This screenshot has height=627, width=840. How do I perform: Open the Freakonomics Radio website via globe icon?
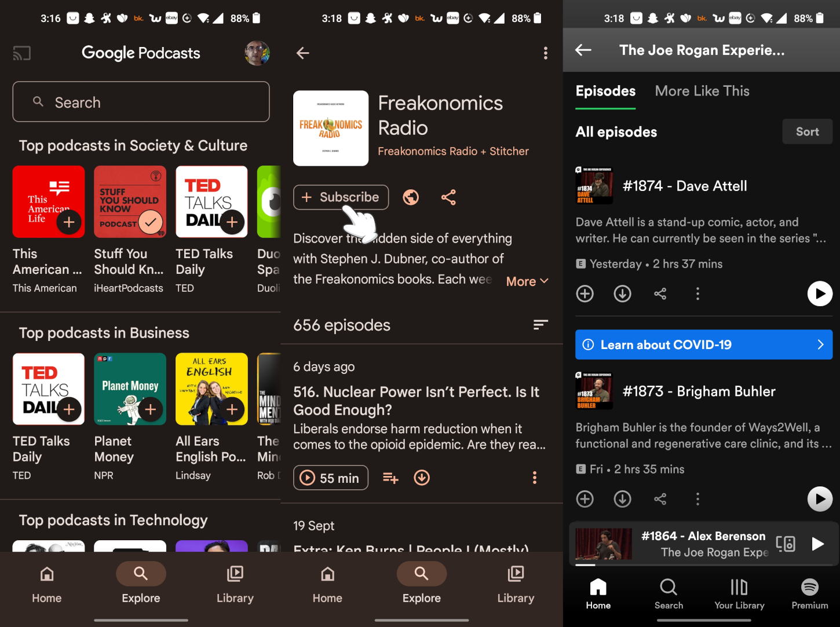[x=411, y=197]
